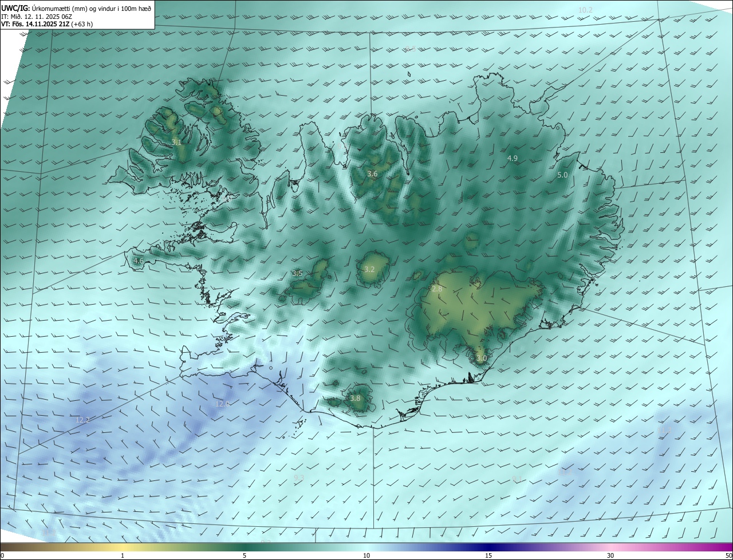
Task: Select the colorbar tick label 30
Action: point(610,555)
